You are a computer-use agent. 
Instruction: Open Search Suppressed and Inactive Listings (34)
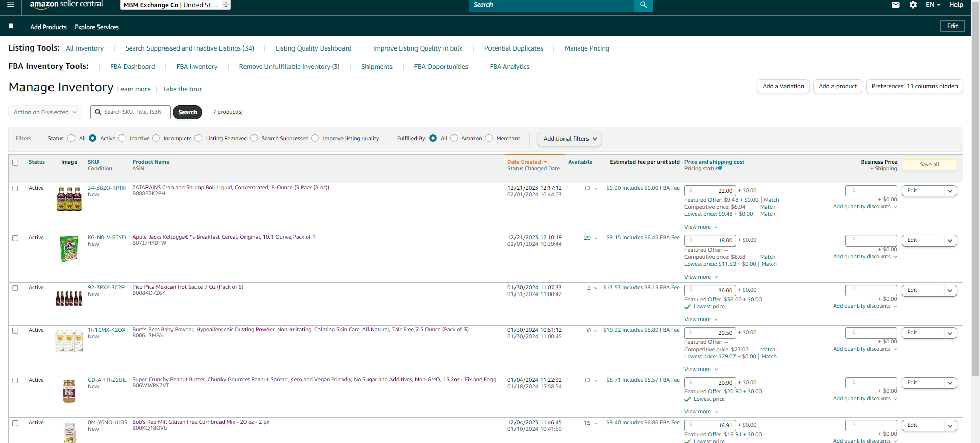point(189,48)
